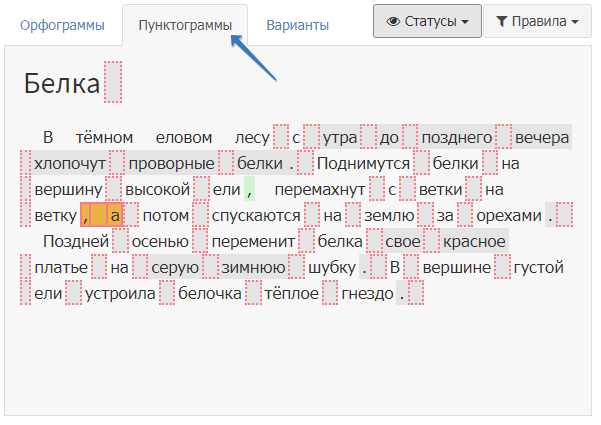Click the eye icon on Статусы button
Screen dimensions: 601x425
tap(393, 21)
